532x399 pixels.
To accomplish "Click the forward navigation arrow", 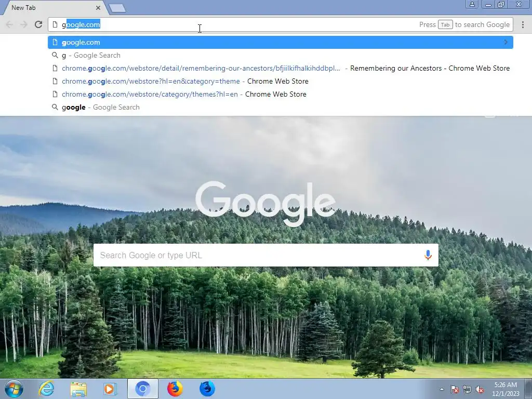I will [24, 24].
